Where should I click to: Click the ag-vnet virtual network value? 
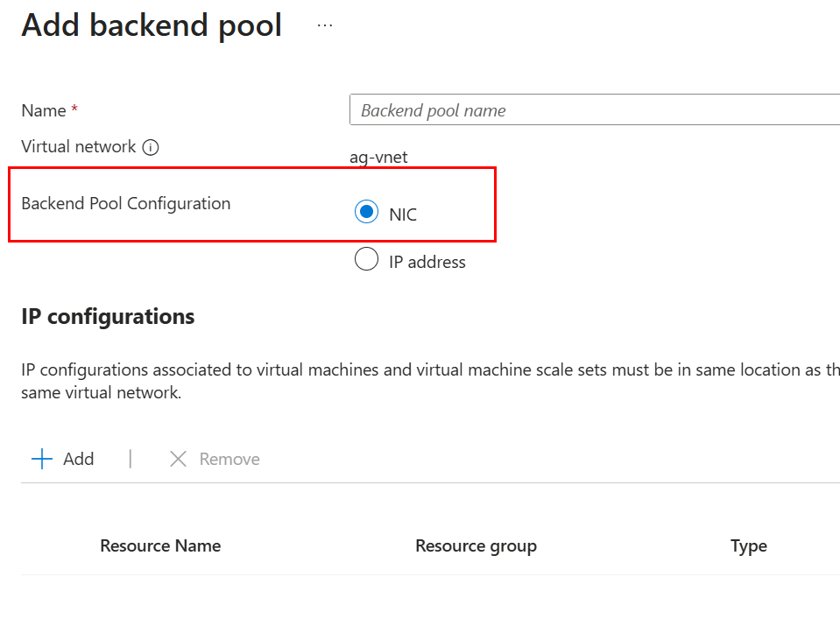(378, 158)
